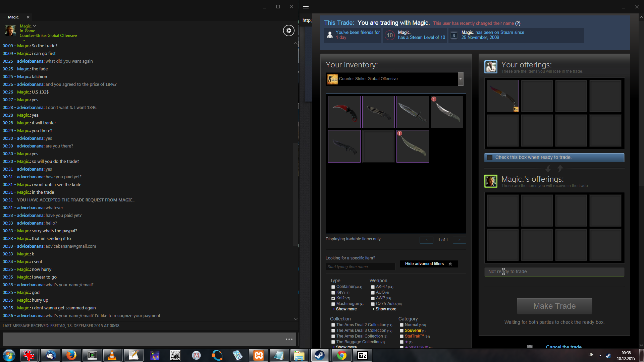The width and height of the screenshot is (644, 362).
Task: Open VLC media player from taskbar
Action: 112,355
